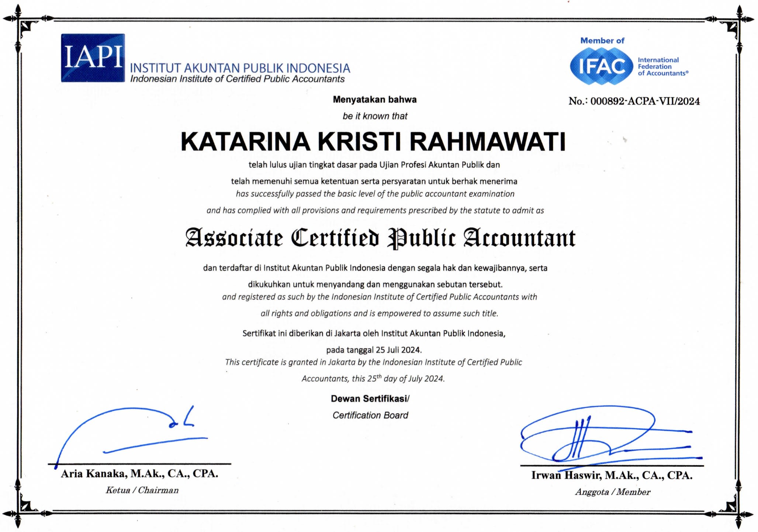Click line 'dikukuhkan untuk menyandang dan menggunakan'
758x532 pixels.
click(x=375, y=285)
